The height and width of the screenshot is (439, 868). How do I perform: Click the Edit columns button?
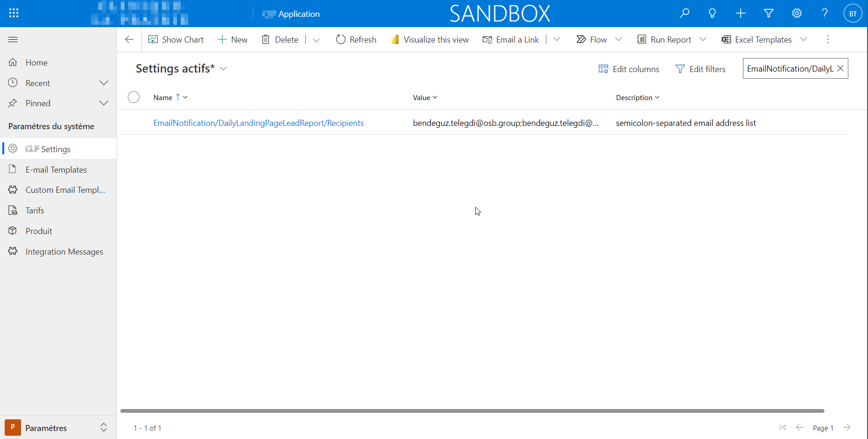tap(629, 69)
